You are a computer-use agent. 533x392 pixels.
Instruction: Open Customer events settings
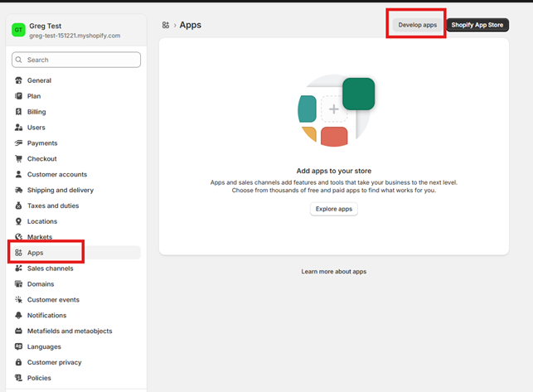76,299
